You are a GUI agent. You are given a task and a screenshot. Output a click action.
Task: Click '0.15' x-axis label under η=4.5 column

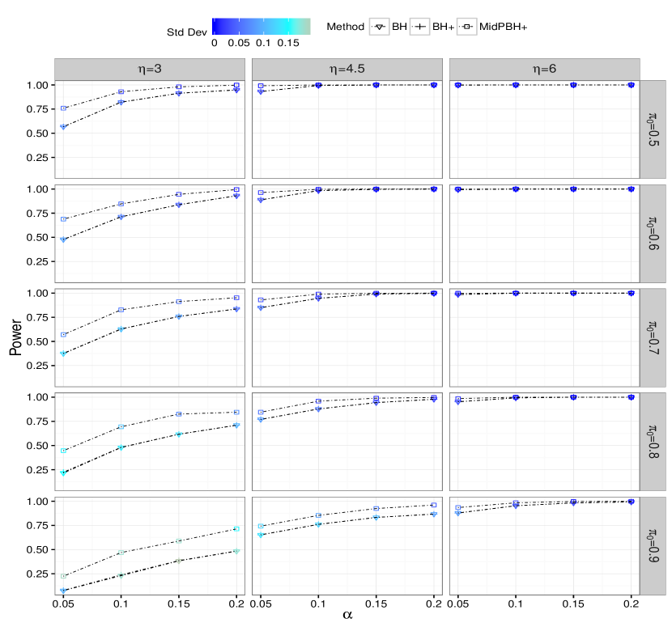[376, 604]
